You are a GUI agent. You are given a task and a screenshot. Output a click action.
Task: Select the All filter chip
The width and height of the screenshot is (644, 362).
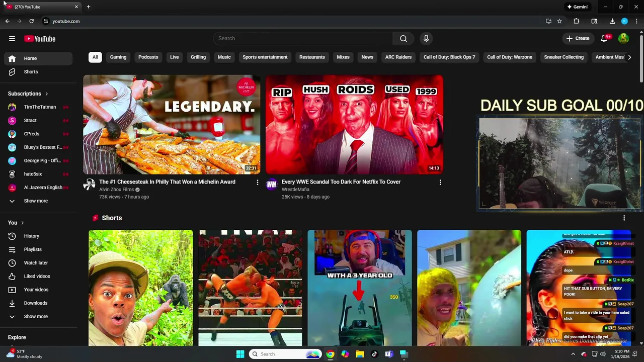[x=95, y=57]
